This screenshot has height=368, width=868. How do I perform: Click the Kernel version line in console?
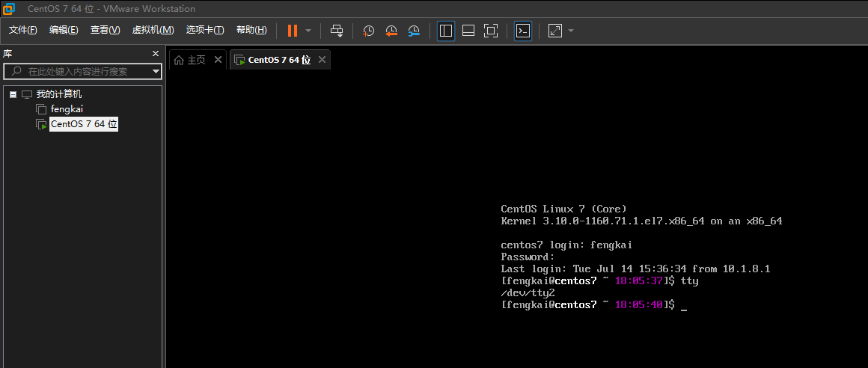[641, 221]
